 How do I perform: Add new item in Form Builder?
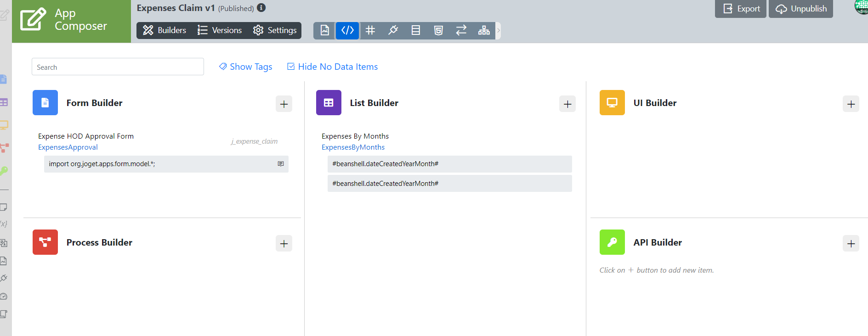coord(284,104)
